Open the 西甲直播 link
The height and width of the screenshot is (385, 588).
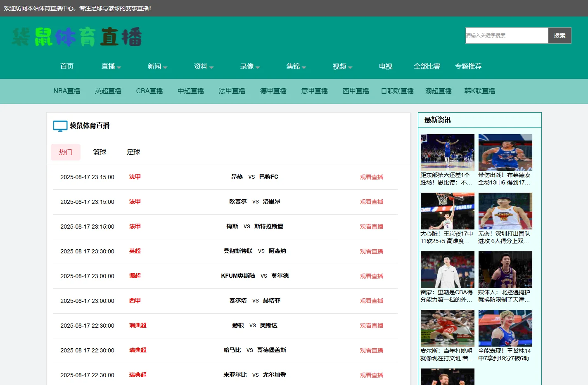pyautogui.click(x=356, y=91)
